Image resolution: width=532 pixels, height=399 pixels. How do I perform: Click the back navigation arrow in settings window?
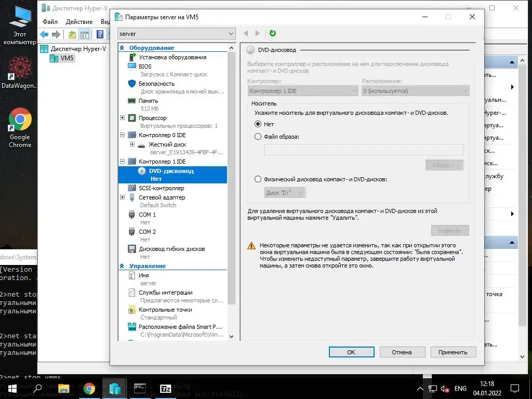click(246, 33)
